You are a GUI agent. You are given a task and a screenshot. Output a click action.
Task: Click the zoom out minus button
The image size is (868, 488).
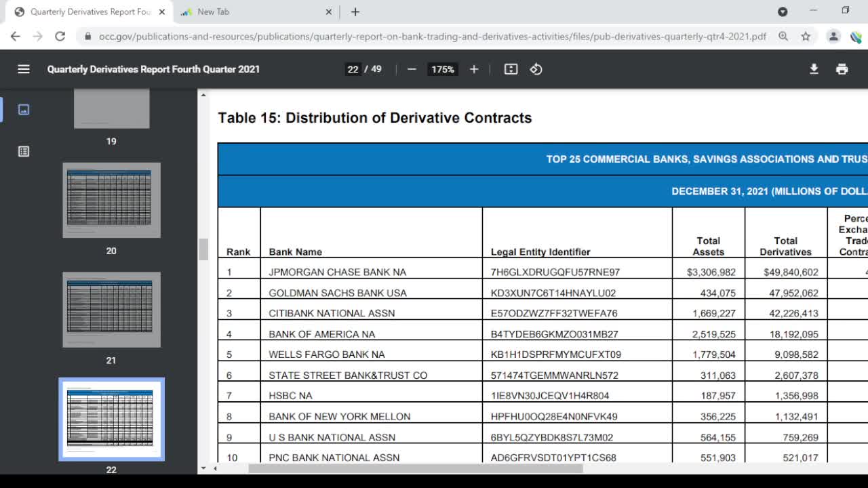(x=412, y=69)
